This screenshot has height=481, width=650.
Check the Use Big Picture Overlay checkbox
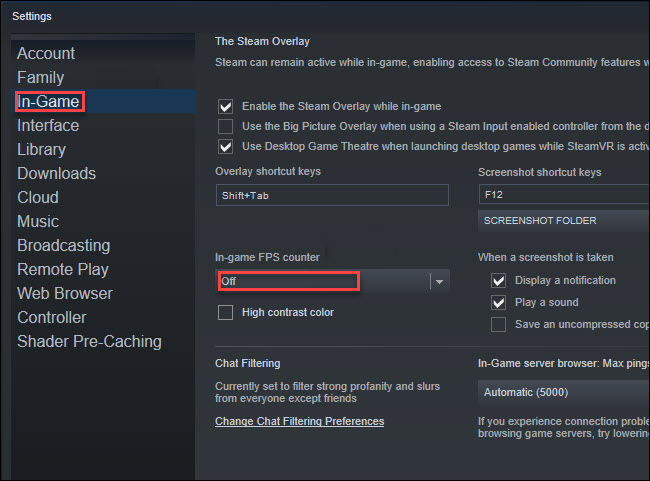point(226,126)
